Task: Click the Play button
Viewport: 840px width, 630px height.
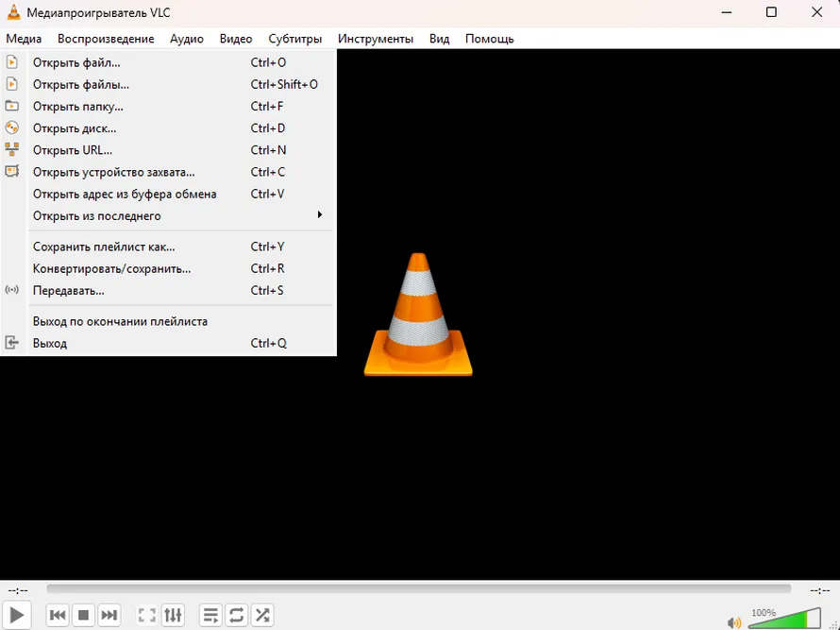Action: click(x=17, y=615)
